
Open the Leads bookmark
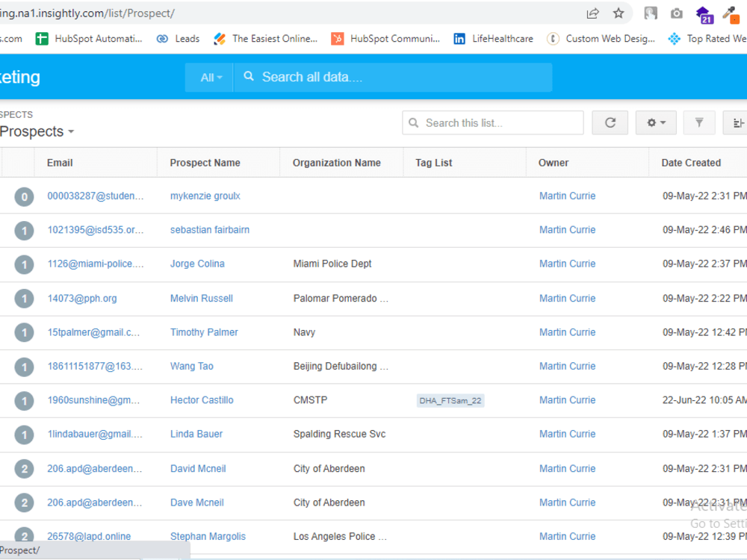pos(179,39)
